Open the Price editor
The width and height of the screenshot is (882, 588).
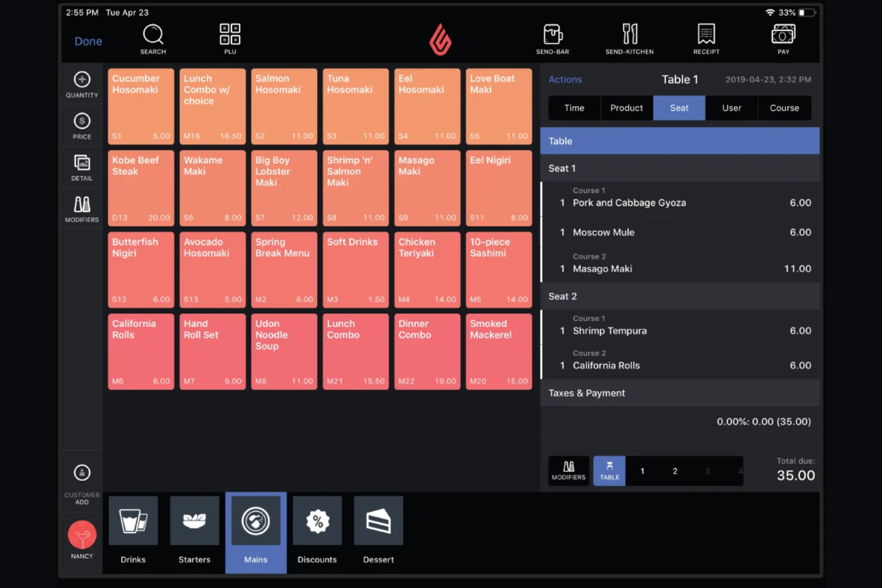tap(81, 125)
